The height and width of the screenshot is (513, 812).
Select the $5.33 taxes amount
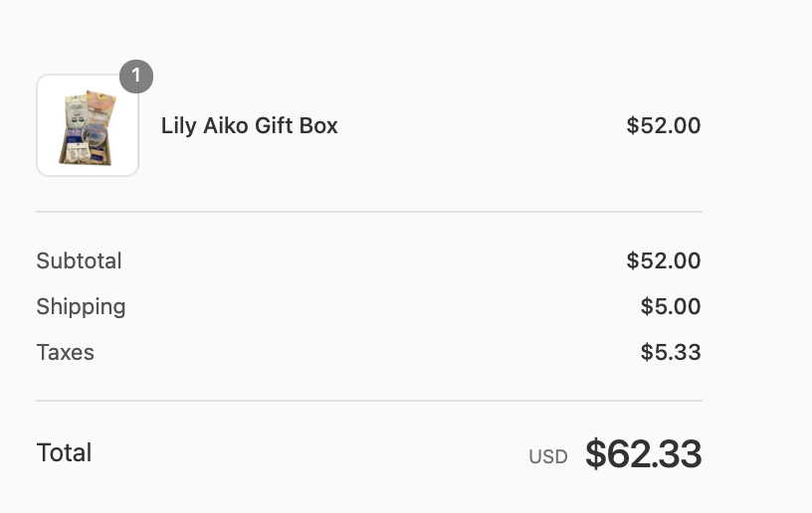pyautogui.click(x=670, y=353)
